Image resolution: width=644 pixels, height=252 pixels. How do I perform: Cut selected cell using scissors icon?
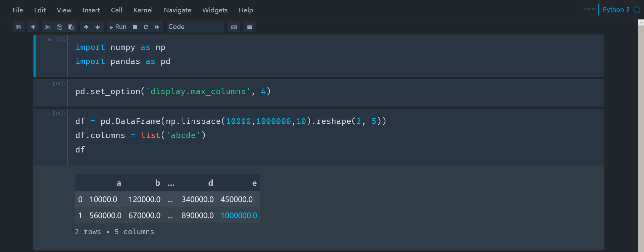(48, 27)
